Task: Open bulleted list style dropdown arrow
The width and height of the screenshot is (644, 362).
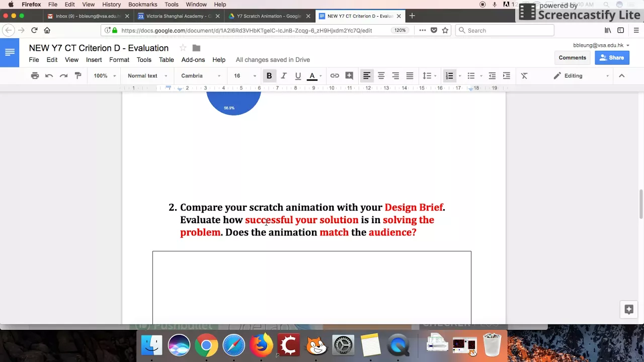Action: coord(481,76)
